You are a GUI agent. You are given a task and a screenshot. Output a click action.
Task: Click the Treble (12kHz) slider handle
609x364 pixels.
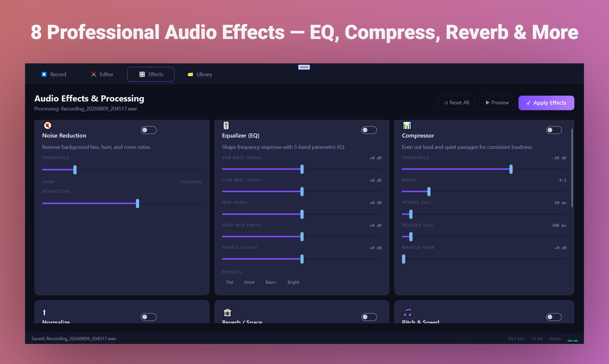pos(302,259)
